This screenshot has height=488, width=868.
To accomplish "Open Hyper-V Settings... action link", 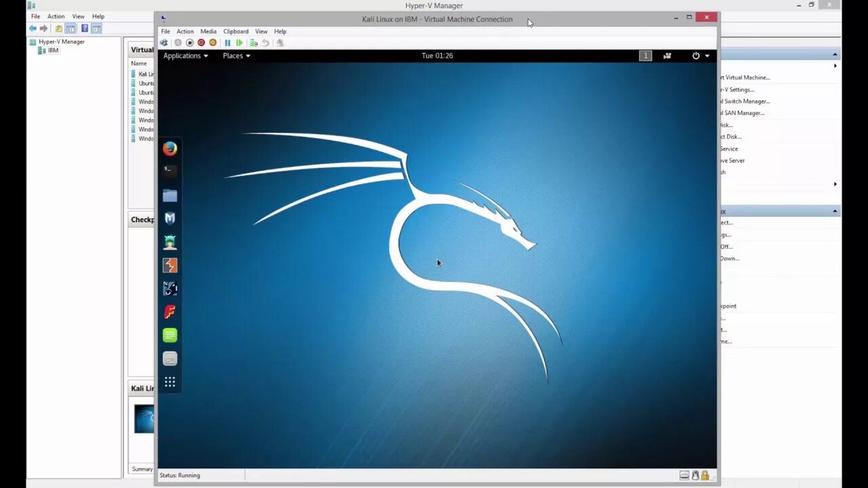I will [737, 89].
